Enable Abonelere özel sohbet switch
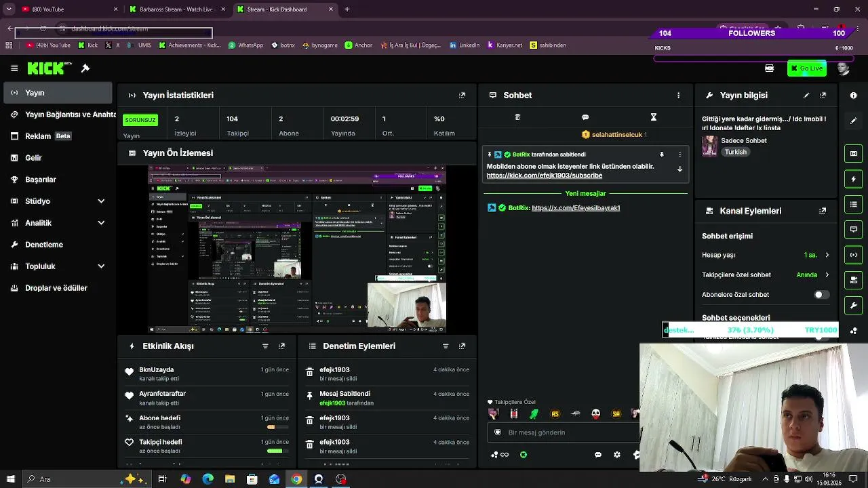The width and height of the screenshot is (868, 488). tap(821, 295)
